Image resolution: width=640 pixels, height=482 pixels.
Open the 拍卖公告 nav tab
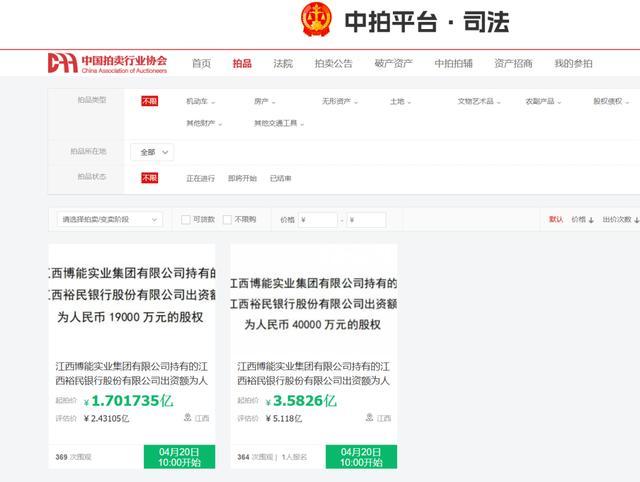pos(333,63)
